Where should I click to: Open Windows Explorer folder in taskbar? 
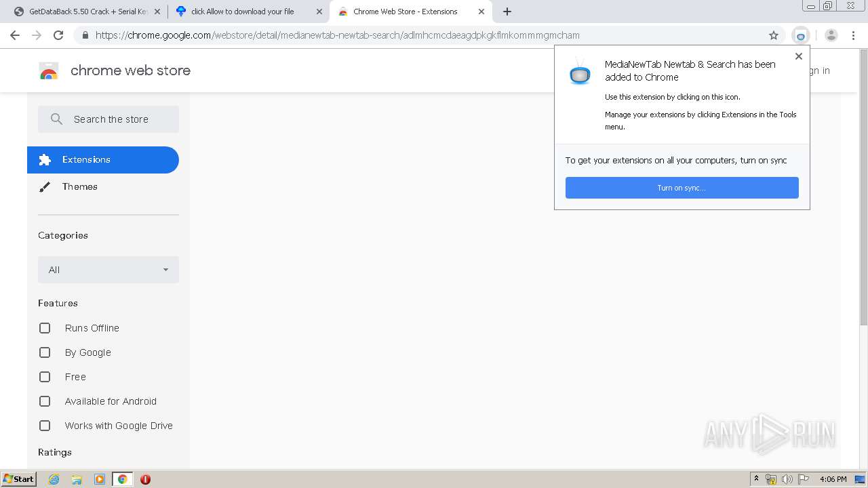tap(77, 479)
